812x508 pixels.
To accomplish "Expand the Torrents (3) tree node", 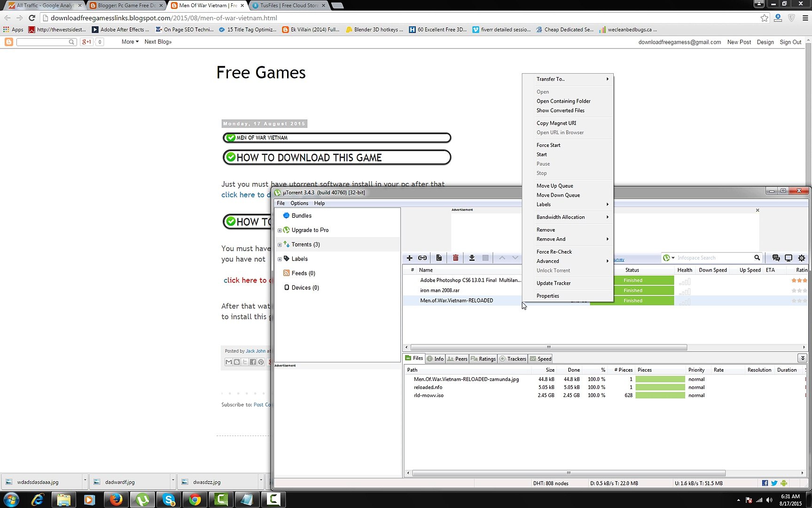I will [280, 245].
